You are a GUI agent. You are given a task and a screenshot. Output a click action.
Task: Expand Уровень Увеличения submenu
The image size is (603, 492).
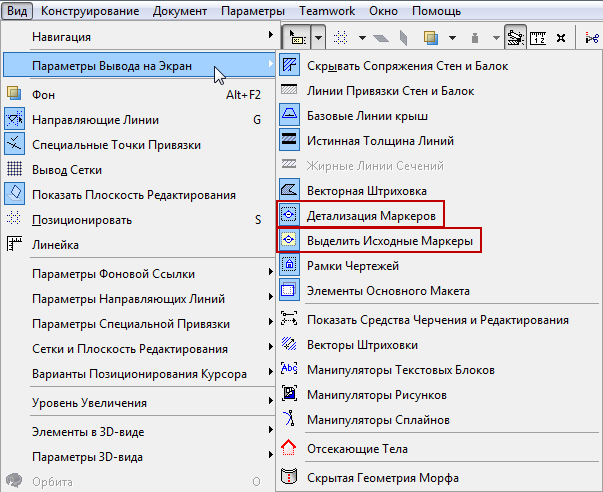(139, 403)
